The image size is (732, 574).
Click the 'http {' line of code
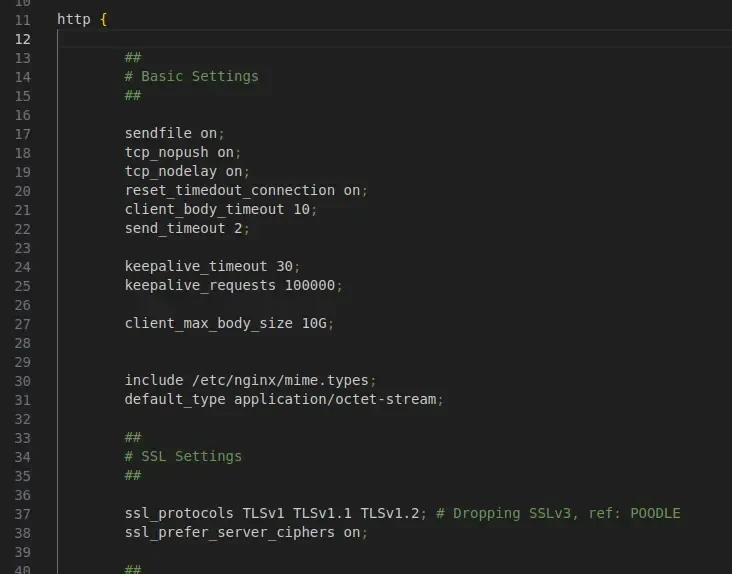point(82,20)
